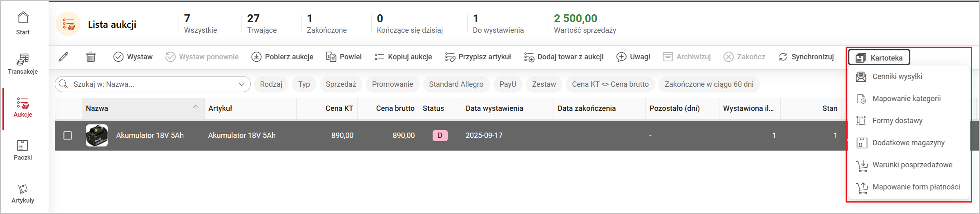This screenshot has width=980, height=214.
Task: Go to Transakcje in the sidebar
Action: pyautogui.click(x=23, y=64)
